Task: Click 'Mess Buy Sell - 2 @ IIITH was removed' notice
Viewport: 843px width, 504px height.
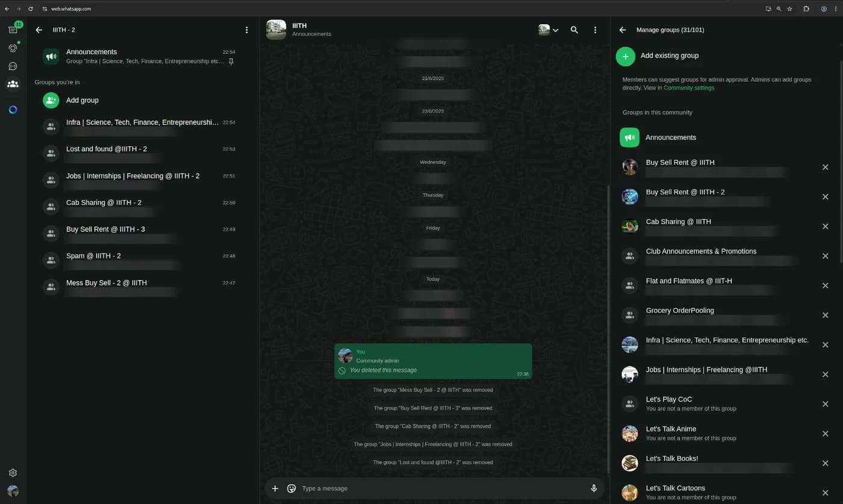Action: point(433,390)
